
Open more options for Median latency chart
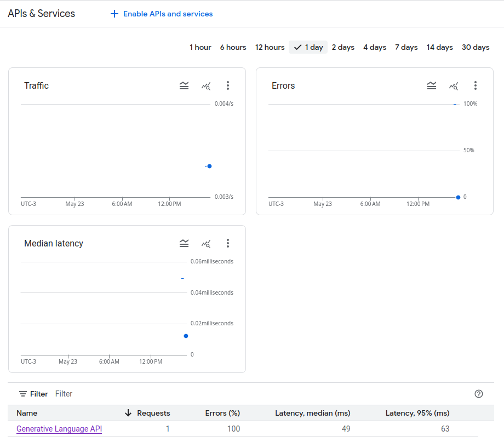(x=228, y=243)
